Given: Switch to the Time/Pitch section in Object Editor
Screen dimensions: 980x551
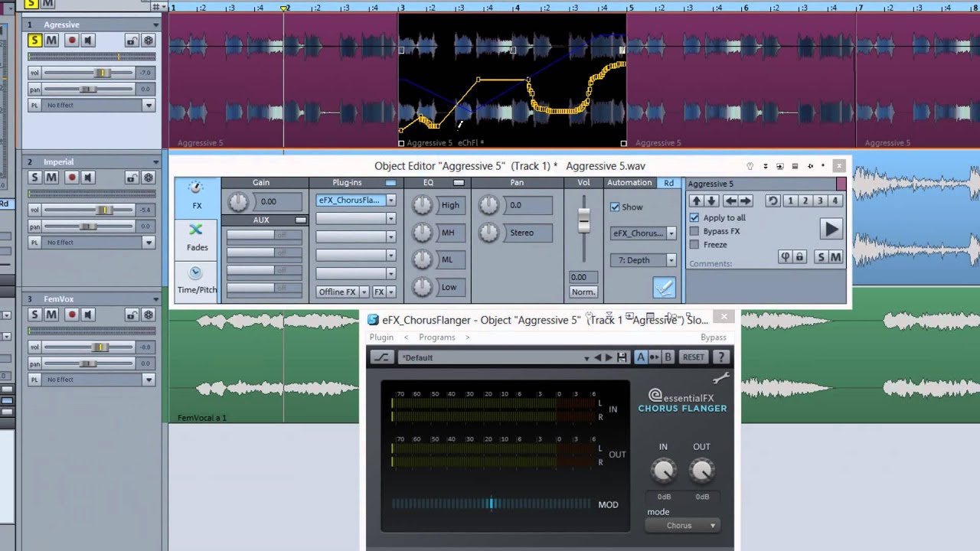Looking at the screenshot, I should 197,281.
